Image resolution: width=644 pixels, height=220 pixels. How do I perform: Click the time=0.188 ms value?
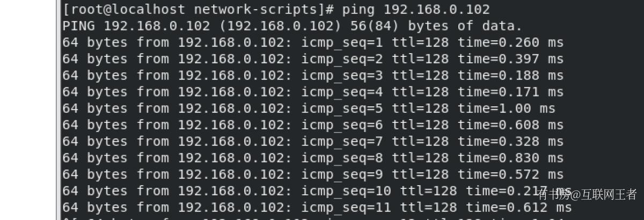(x=510, y=76)
